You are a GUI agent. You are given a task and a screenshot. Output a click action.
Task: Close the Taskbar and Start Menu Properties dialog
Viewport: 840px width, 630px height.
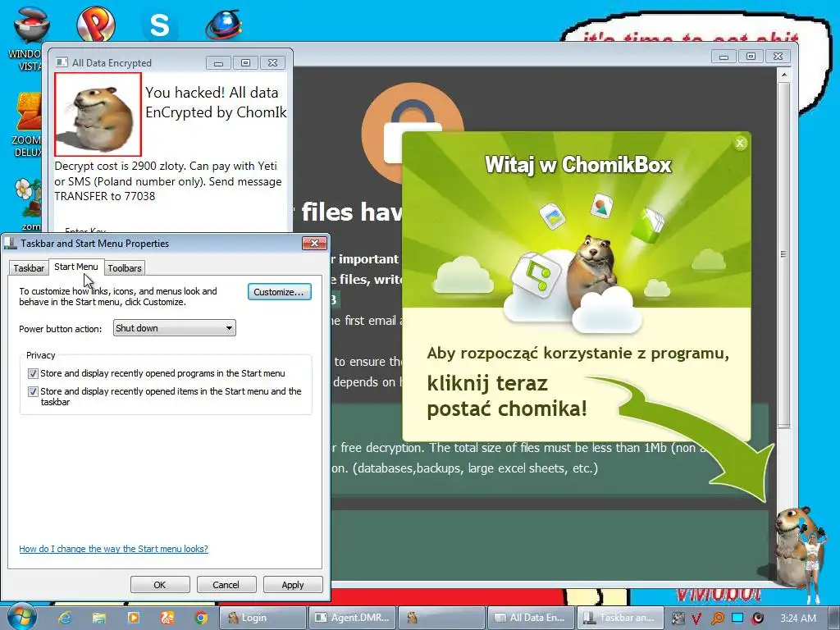coord(314,243)
